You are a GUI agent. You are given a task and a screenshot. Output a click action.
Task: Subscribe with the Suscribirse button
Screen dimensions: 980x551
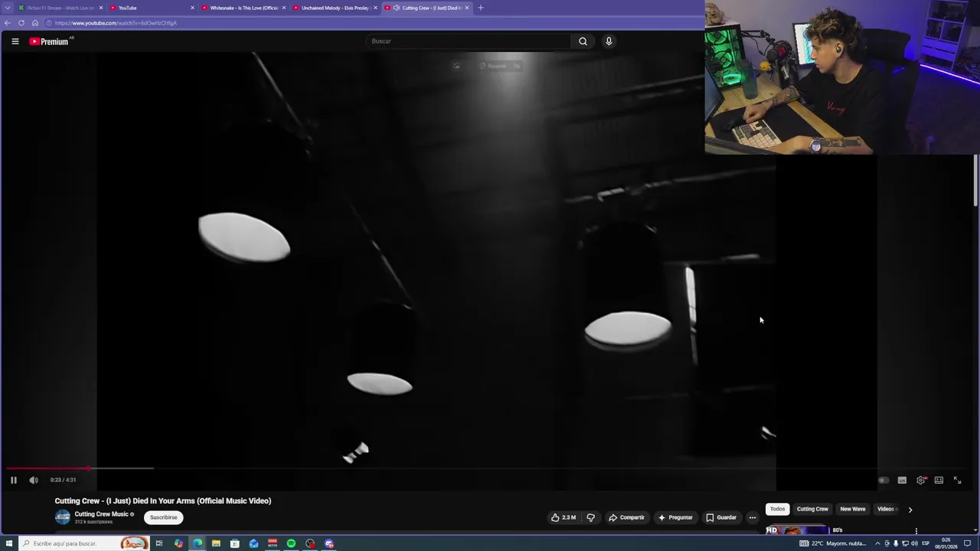(163, 517)
